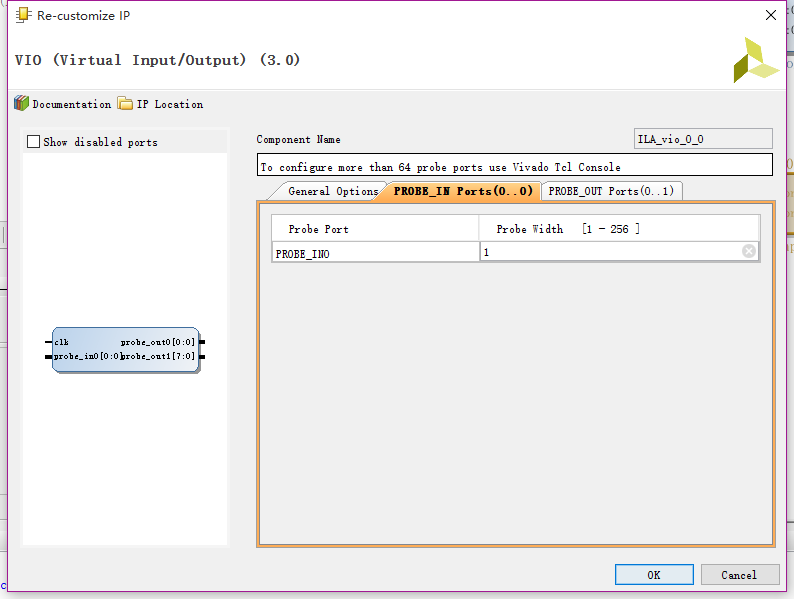
Task: Click the probe_out0[0:0] port on the block
Action: [x=157, y=342]
